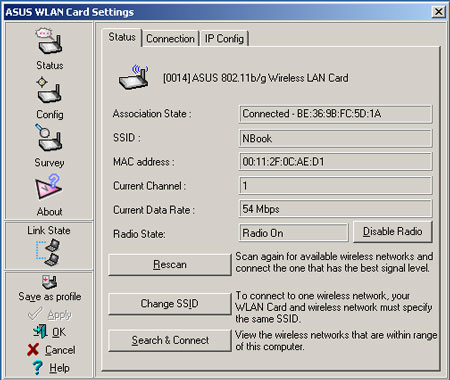Switch to the IP Config tab
This screenshot has height=380, width=450.
point(224,39)
